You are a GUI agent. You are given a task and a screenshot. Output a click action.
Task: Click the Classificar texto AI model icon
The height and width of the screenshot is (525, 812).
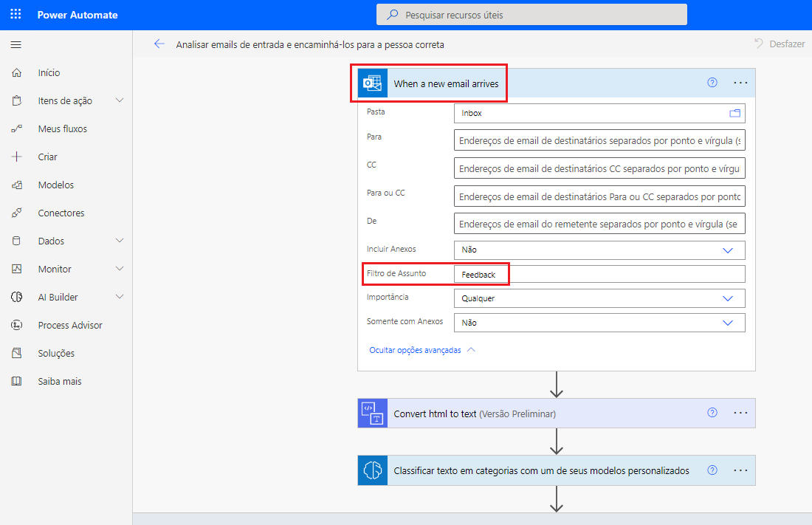372,470
